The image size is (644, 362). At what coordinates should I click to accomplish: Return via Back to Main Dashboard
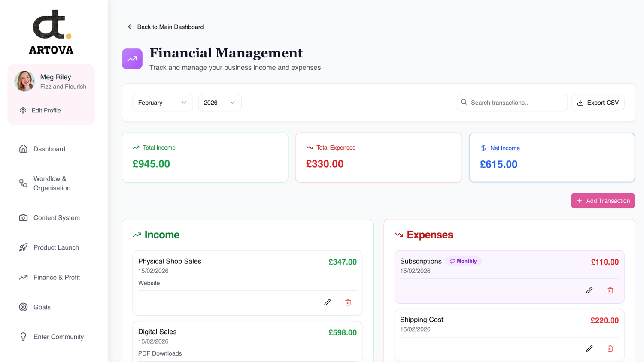tap(170, 27)
